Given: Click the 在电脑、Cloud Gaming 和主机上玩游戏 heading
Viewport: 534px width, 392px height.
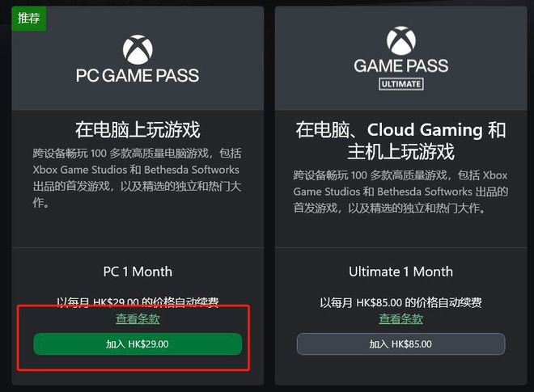Looking at the screenshot, I should pyautogui.click(x=400, y=141).
